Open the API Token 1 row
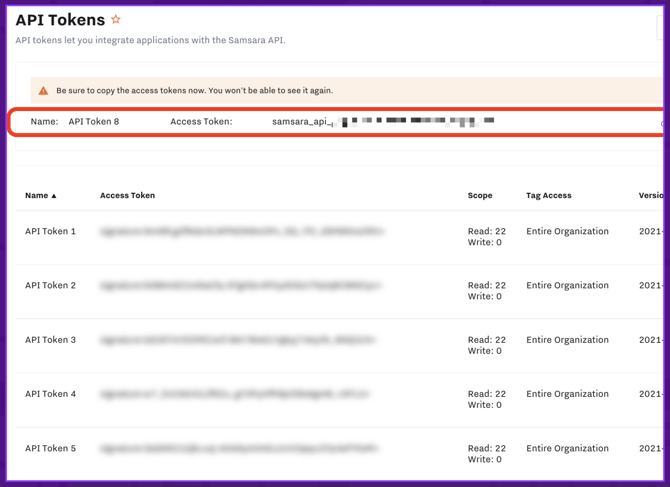The image size is (670, 487). point(50,232)
